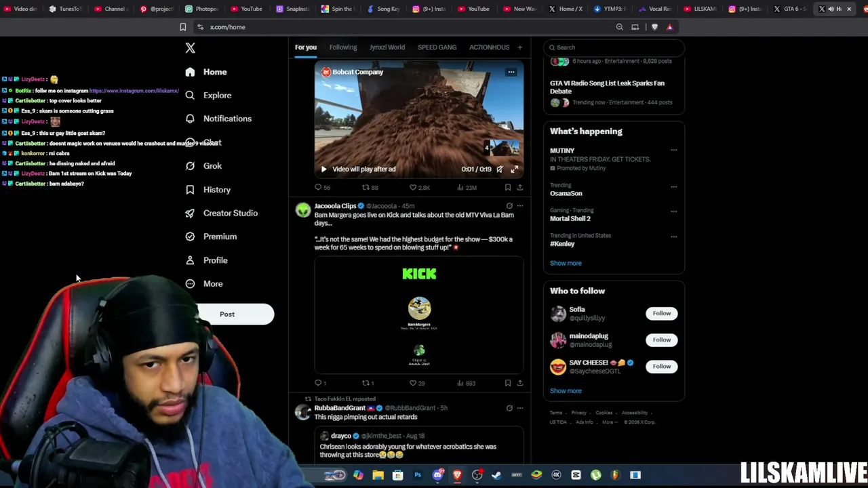View analytics of the Jacooola Clips post
Viewport: 868px width, 488px height.
(466, 383)
